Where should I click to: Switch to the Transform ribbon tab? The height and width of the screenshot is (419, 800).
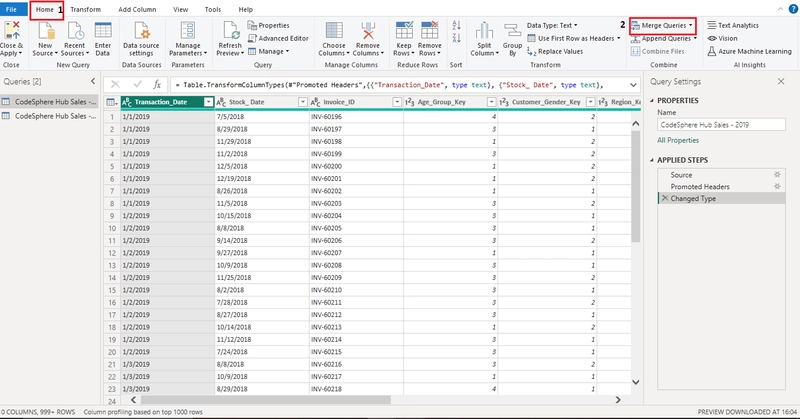click(x=86, y=9)
